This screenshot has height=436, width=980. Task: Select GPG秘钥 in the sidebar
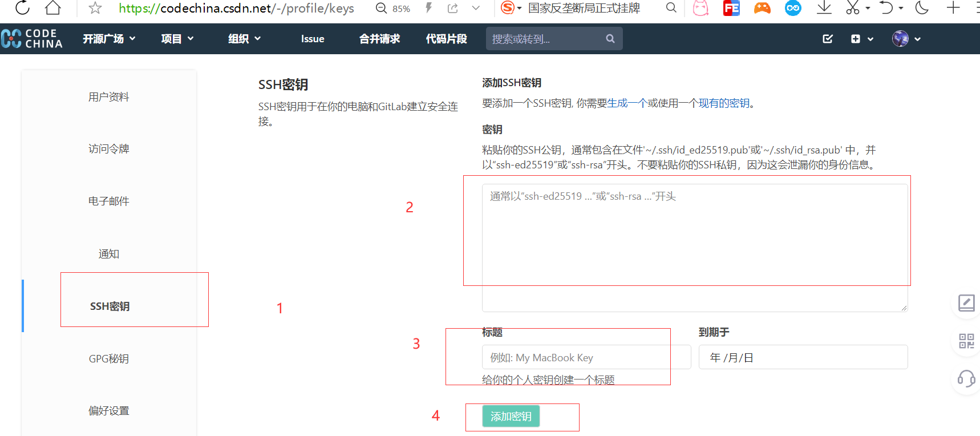point(108,359)
